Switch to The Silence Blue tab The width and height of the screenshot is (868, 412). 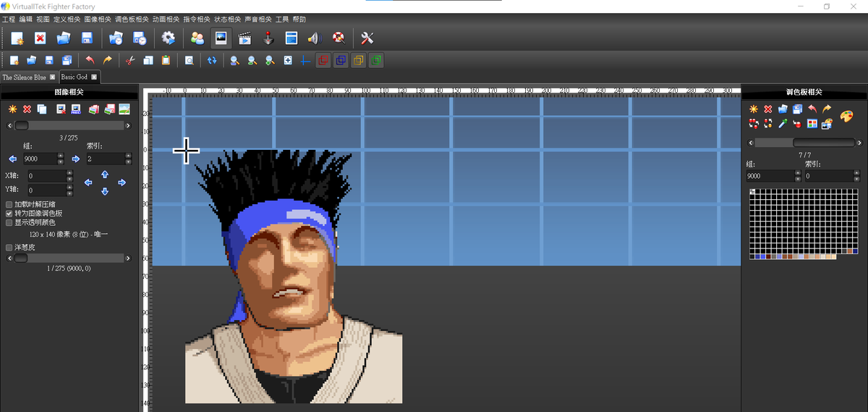pos(24,77)
